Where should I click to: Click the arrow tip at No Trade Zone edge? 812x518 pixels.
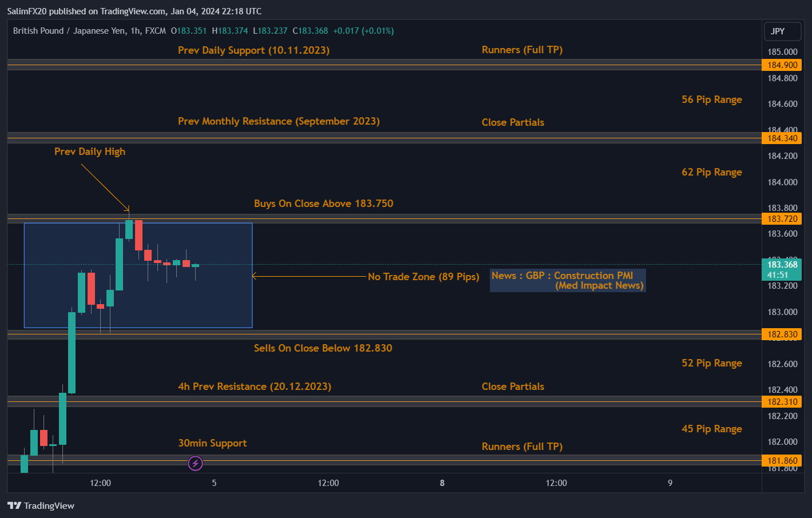[x=253, y=276]
